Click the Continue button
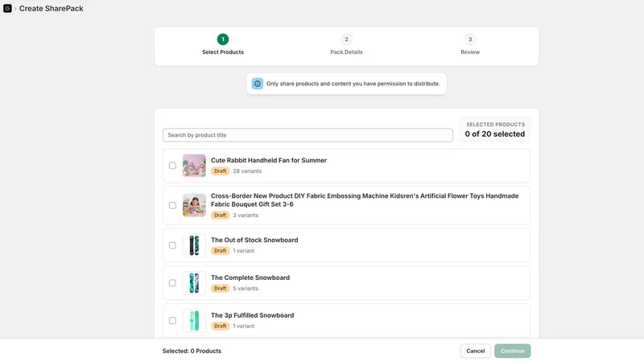The width and height of the screenshot is (644, 362). pyautogui.click(x=513, y=351)
